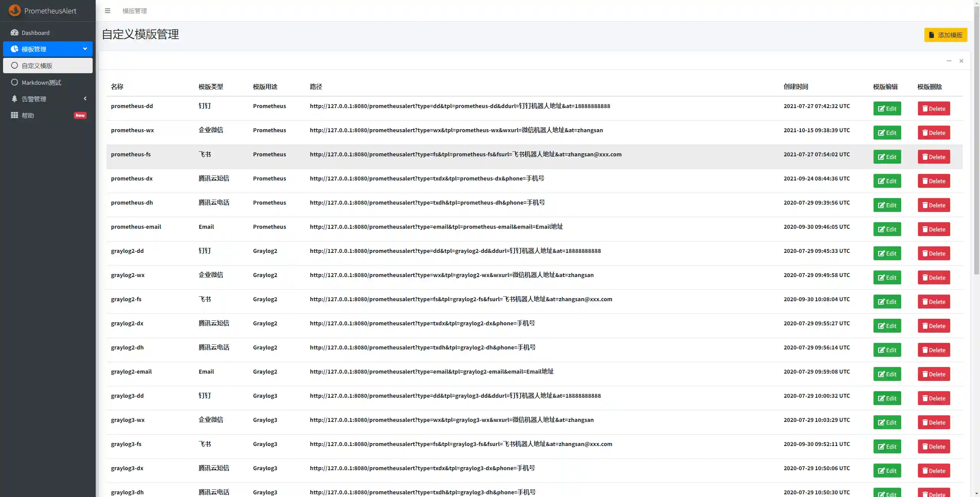This screenshot has height=497, width=980.
Task: Click the trash icon for graylog3-dd
Action: tap(924, 398)
